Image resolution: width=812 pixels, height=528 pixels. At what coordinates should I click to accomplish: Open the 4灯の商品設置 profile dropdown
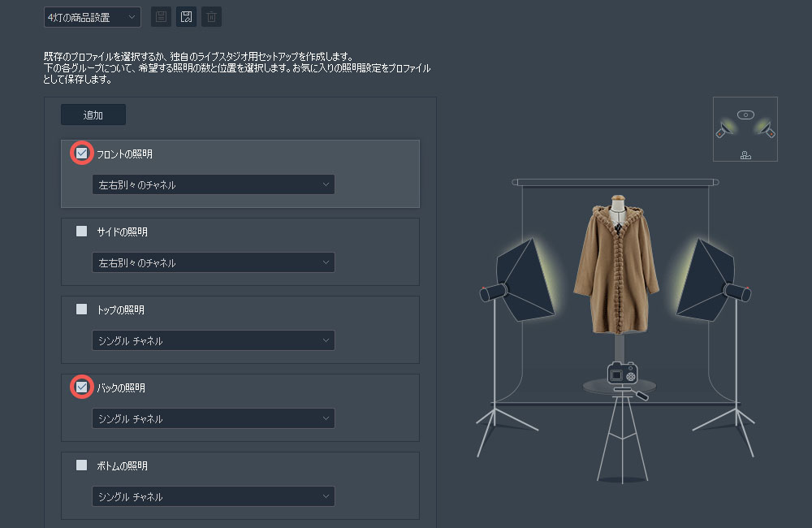click(x=93, y=17)
